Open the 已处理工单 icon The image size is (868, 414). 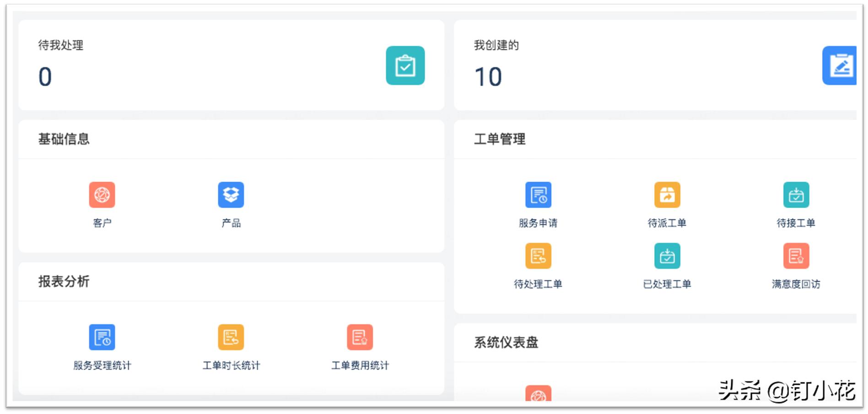[x=667, y=256]
